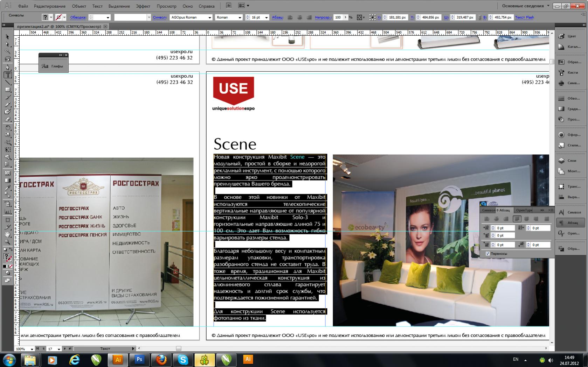This screenshot has height=367, width=588.
Task: Toggle justify with last line left
Action: coord(517,219)
